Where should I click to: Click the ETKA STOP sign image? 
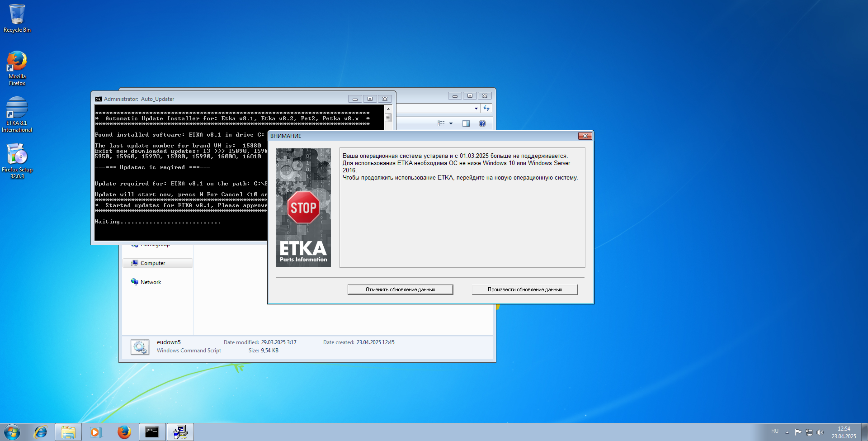coord(303,208)
